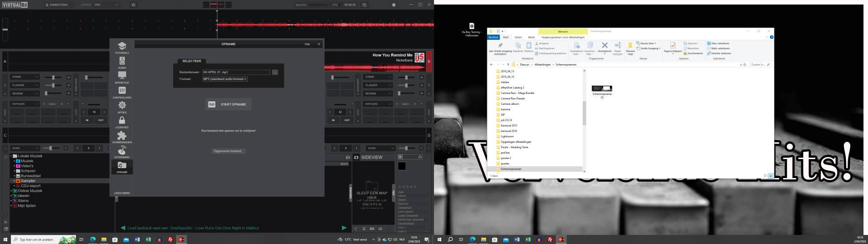Switch to the Beeld ribbon tab
868x244 pixels.
pyautogui.click(x=531, y=38)
